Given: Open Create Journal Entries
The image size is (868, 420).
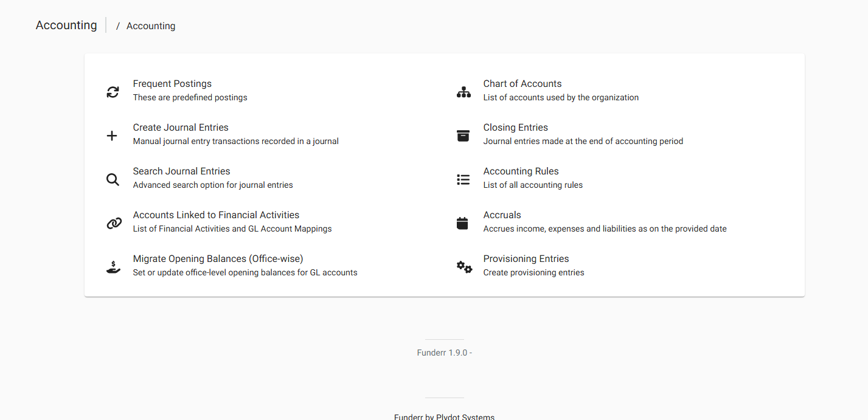Looking at the screenshot, I should pos(181,127).
